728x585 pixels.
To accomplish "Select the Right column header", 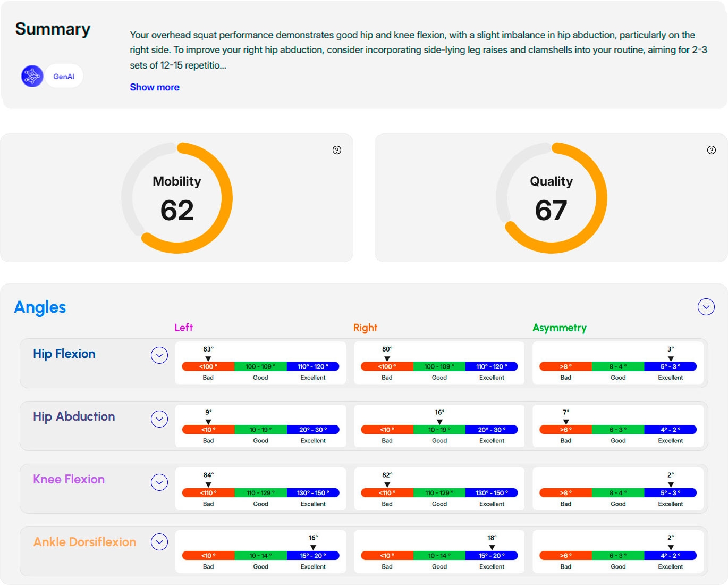I will pos(365,328).
